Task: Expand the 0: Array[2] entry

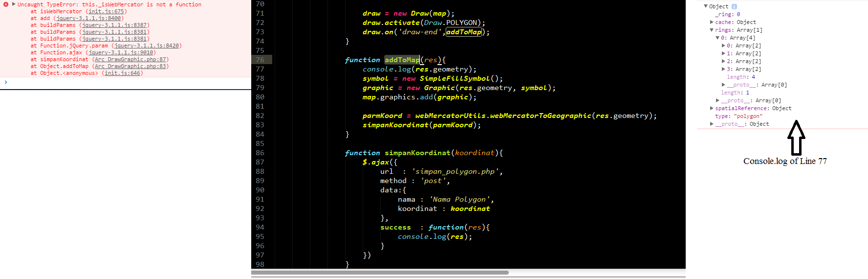Action: tap(723, 46)
